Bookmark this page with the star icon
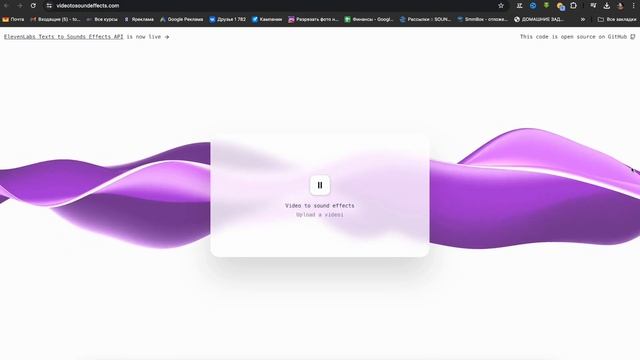 [501, 6]
